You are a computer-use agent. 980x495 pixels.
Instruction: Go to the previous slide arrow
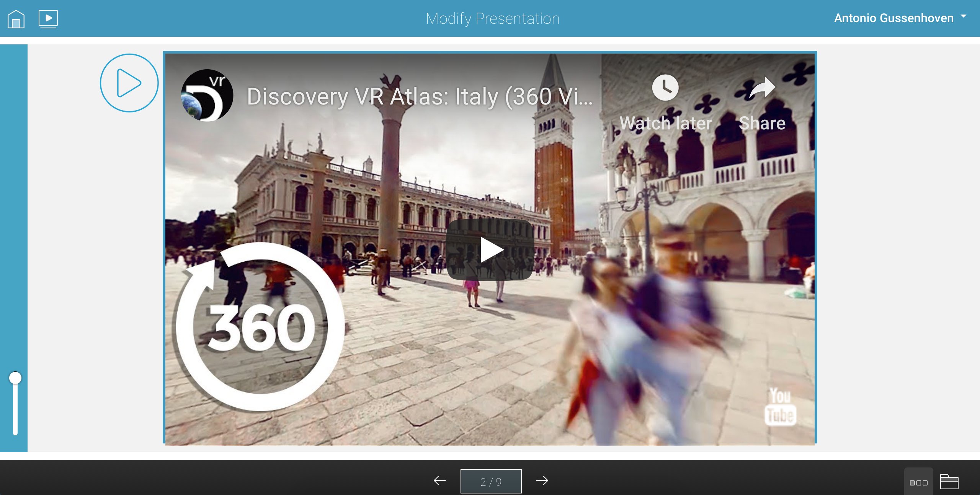click(440, 480)
